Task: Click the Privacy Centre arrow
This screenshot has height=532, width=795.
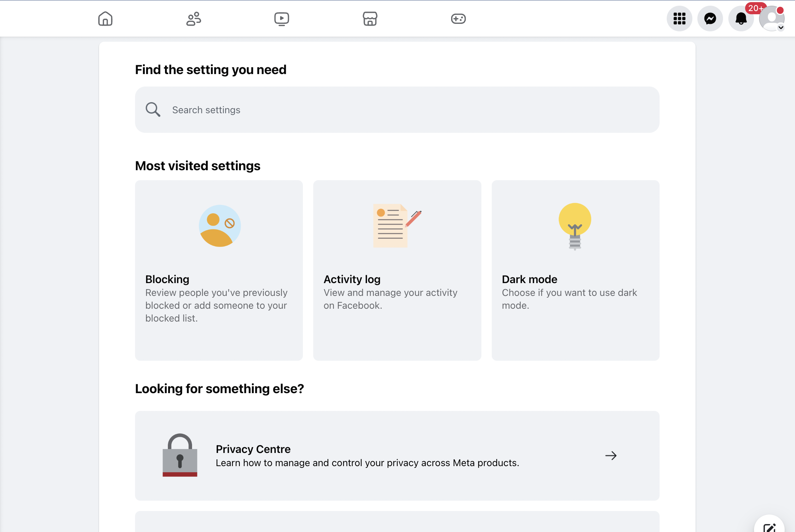Action: coord(611,455)
